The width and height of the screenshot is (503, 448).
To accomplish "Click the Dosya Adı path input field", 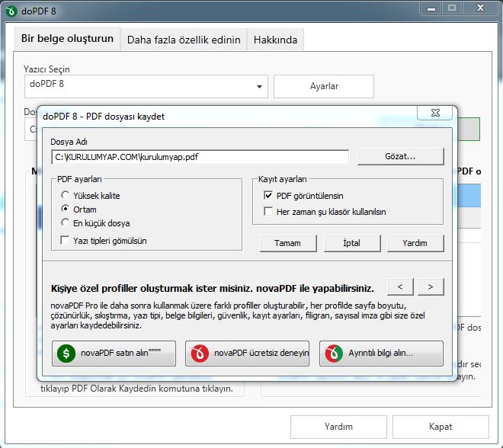I will pos(200,157).
